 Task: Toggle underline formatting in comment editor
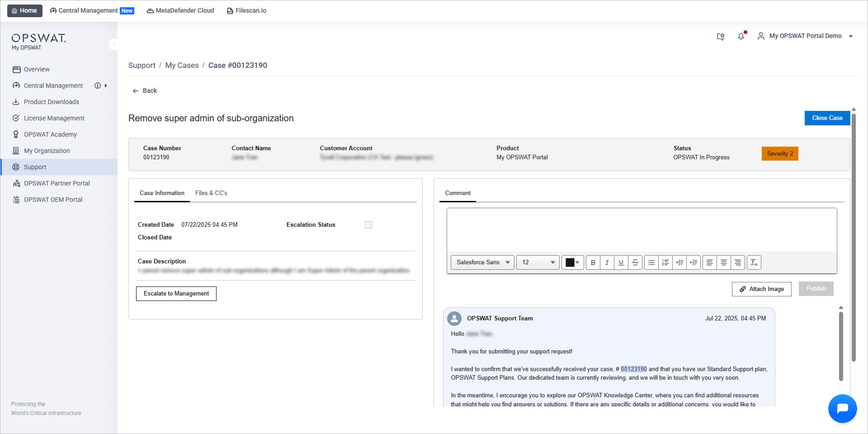[621, 262]
